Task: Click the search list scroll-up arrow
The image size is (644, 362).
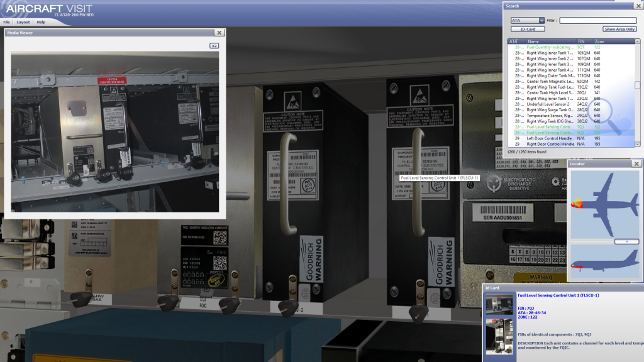Action: pos(638,41)
